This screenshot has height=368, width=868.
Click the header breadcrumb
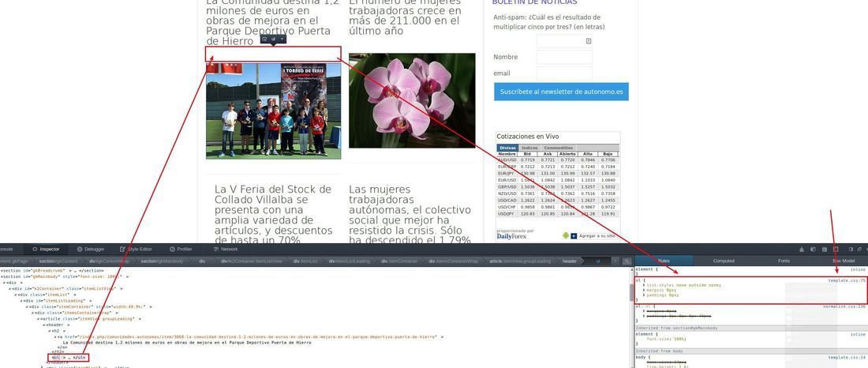[x=569, y=261]
